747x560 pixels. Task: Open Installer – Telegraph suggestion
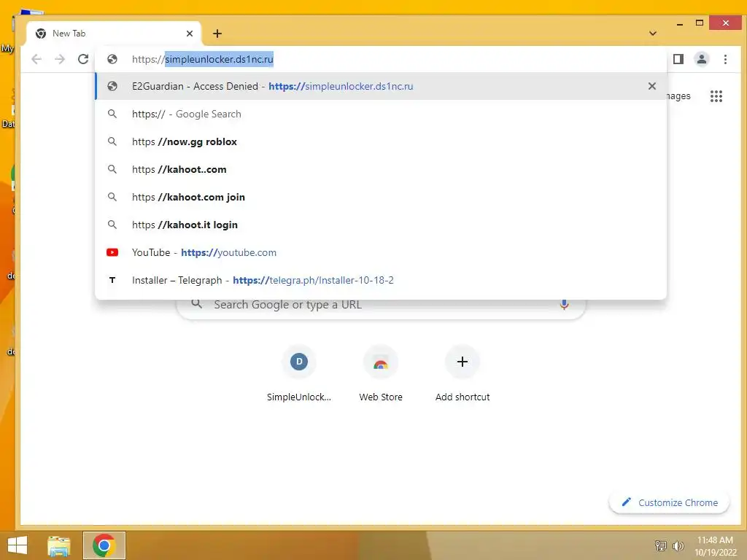point(381,280)
